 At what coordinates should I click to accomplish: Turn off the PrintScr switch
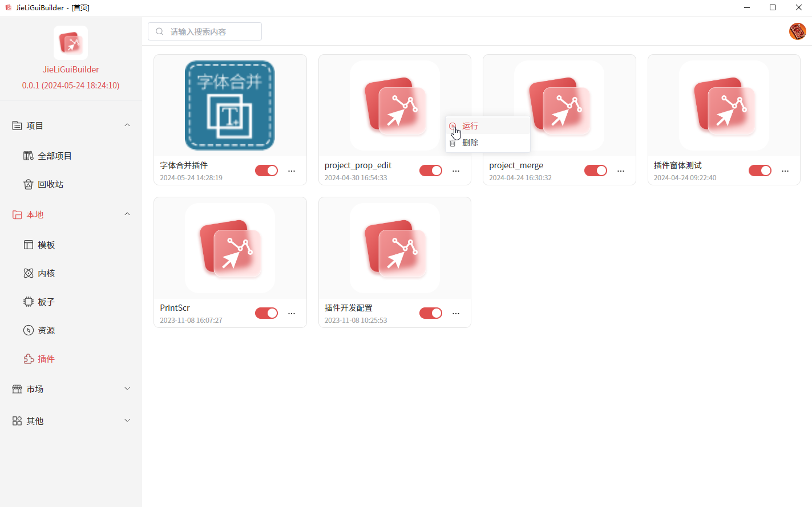coord(266,313)
